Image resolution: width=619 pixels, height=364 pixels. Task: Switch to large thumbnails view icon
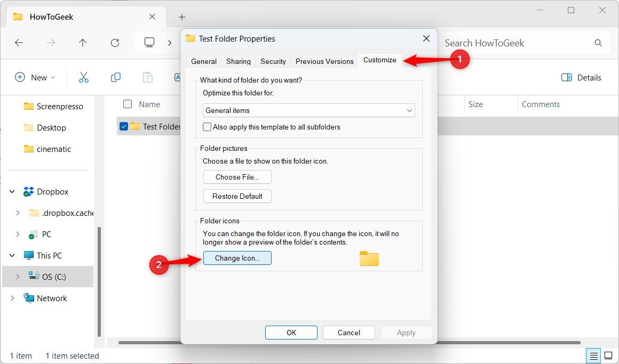[x=608, y=355]
